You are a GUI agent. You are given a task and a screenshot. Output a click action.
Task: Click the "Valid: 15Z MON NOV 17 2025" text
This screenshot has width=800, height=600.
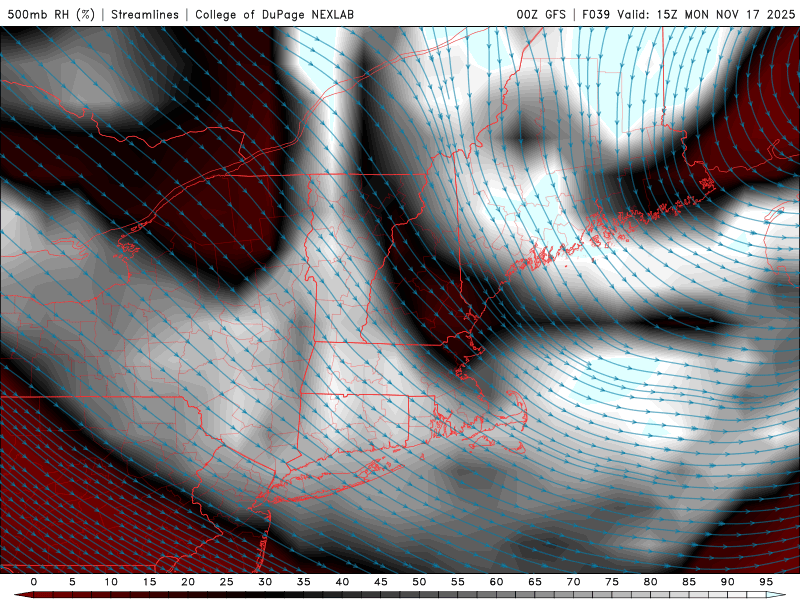[706, 14]
